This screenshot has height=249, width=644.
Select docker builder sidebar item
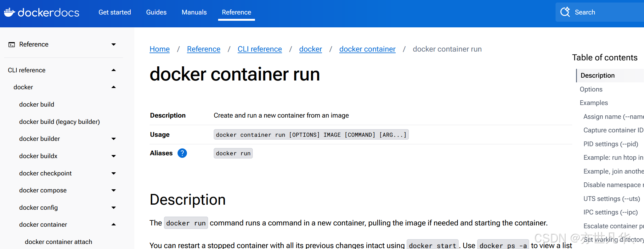click(39, 139)
